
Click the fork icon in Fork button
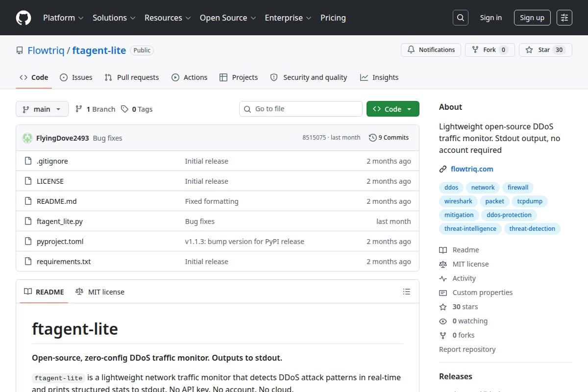click(x=475, y=50)
